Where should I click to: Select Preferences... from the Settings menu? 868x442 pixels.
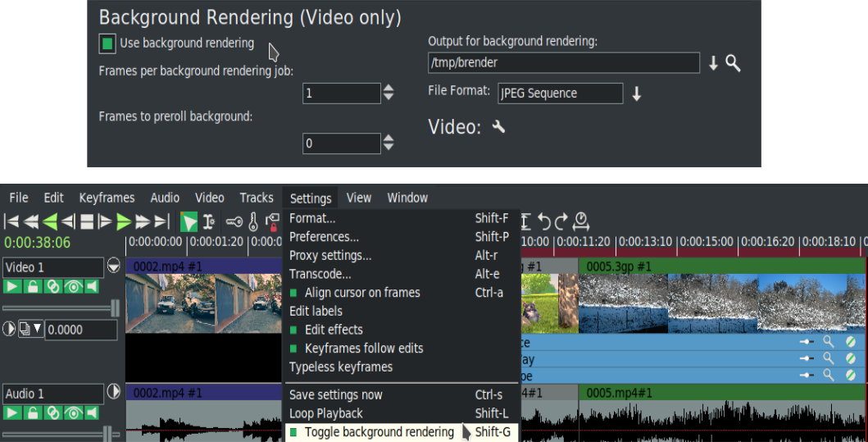(324, 237)
